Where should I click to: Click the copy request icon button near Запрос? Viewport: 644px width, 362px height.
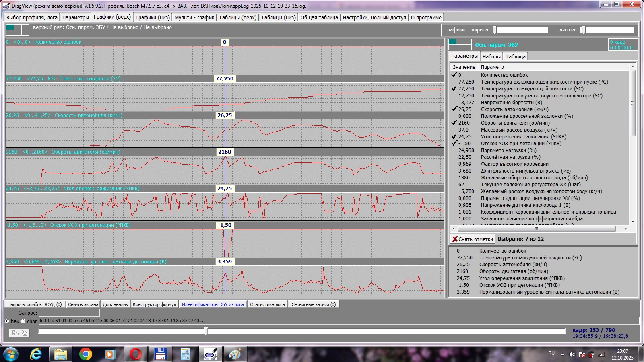pyautogui.click(x=19, y=333)
